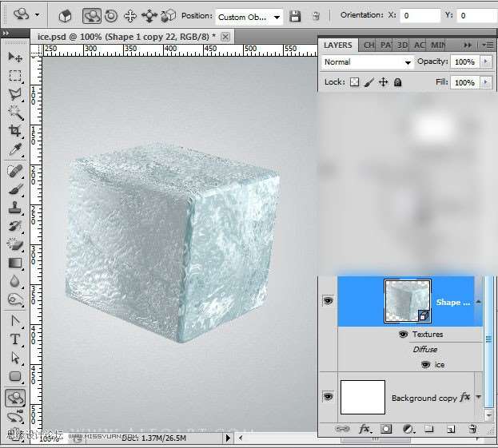Delete the current 3D position preset
Screen dimensions: 498x448
coord(316,16)
